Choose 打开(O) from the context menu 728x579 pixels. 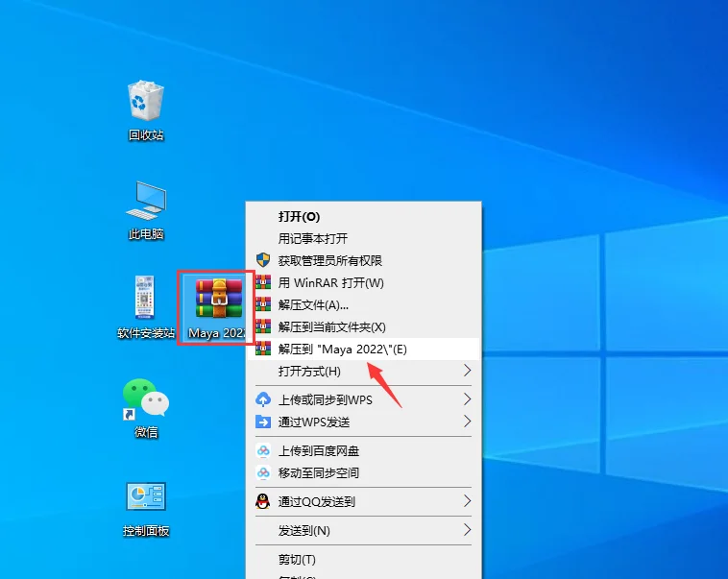pos(363,216)
